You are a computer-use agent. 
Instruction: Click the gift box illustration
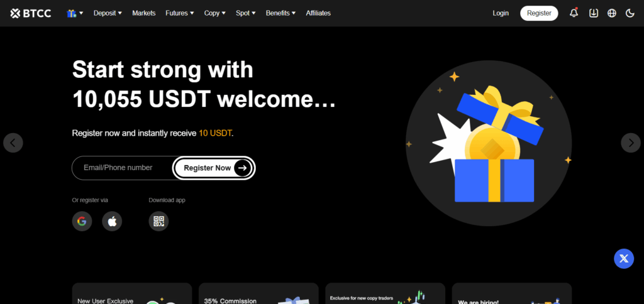pos(489,144)
